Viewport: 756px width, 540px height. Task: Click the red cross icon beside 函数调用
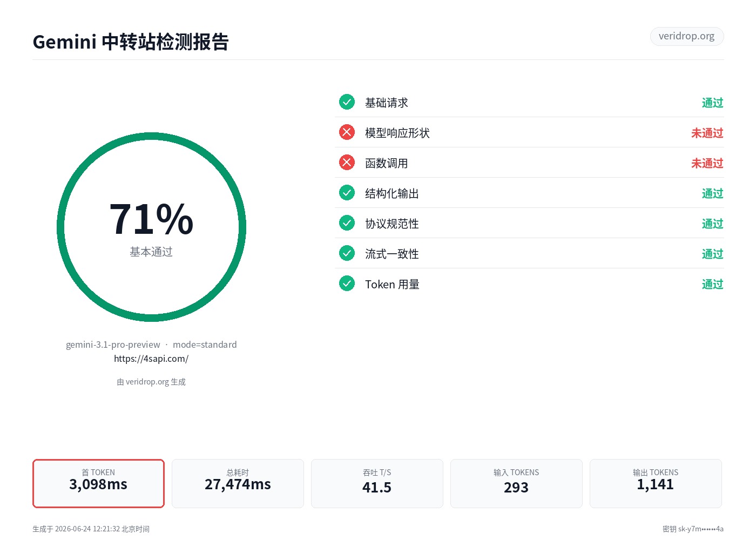pyautogui.click(x=347, y=163)
